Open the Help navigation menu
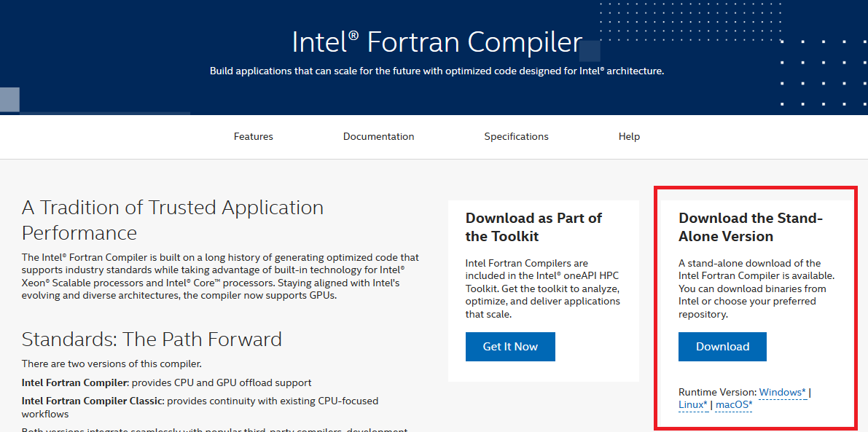This screenshot has height=432, width=868. 629,136
